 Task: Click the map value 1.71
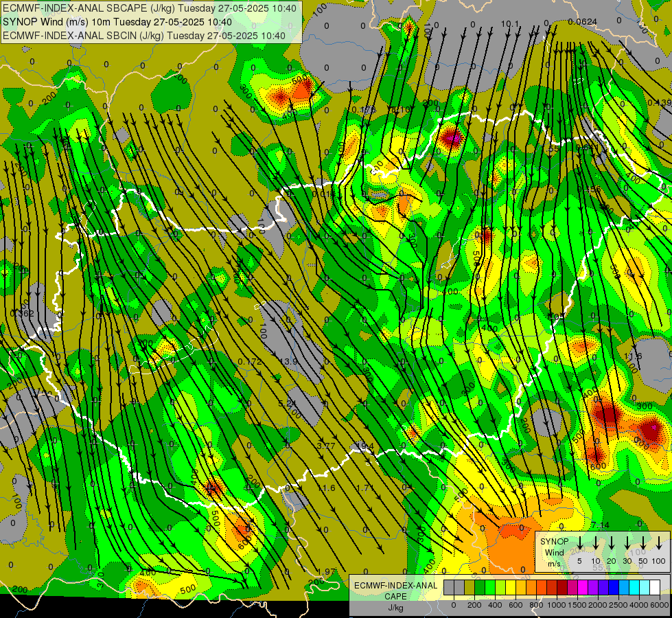[x=364, y=488]
